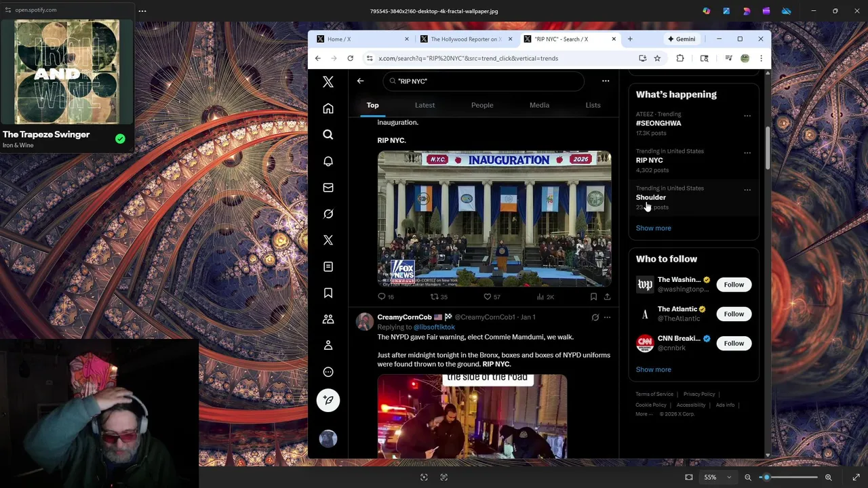The image size is (868, 488).
Task: Open options for RIP NYC trend
Action: point(747,153)
